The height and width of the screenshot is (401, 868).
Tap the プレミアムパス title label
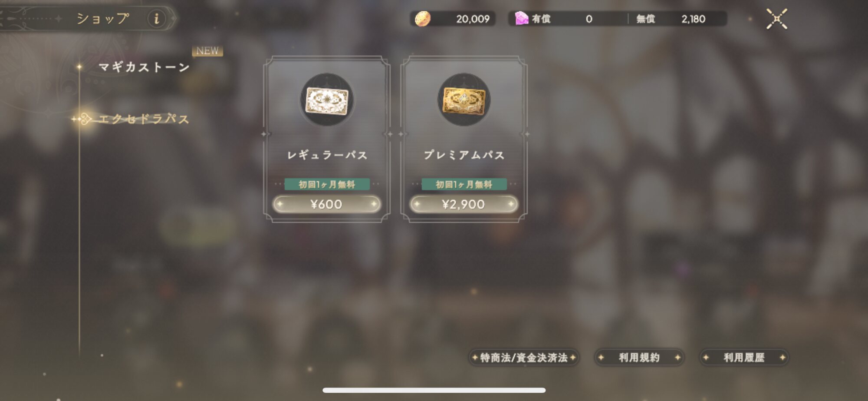[464, 155]
